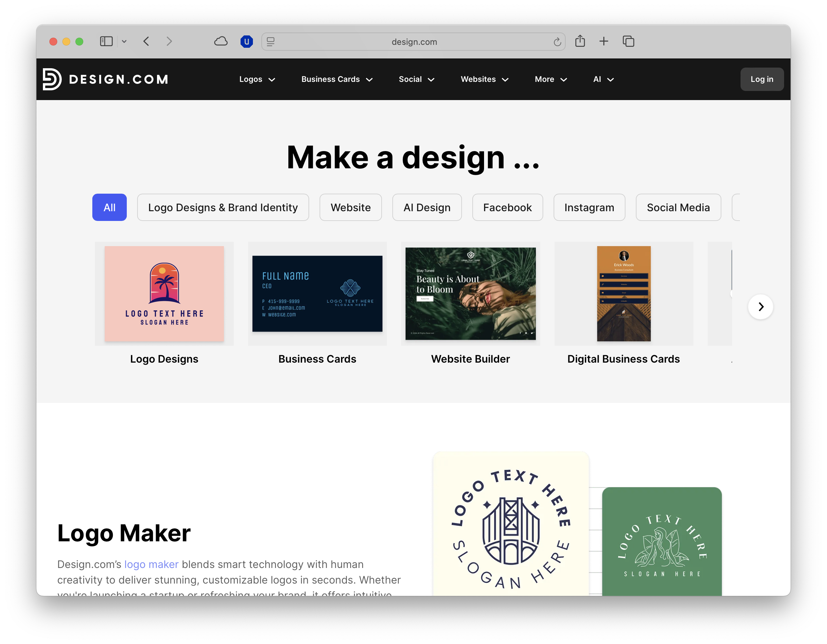Screen dimensions: 827x644
Task: Open a new tab using the plus icon
Action: tap(604, 41)
